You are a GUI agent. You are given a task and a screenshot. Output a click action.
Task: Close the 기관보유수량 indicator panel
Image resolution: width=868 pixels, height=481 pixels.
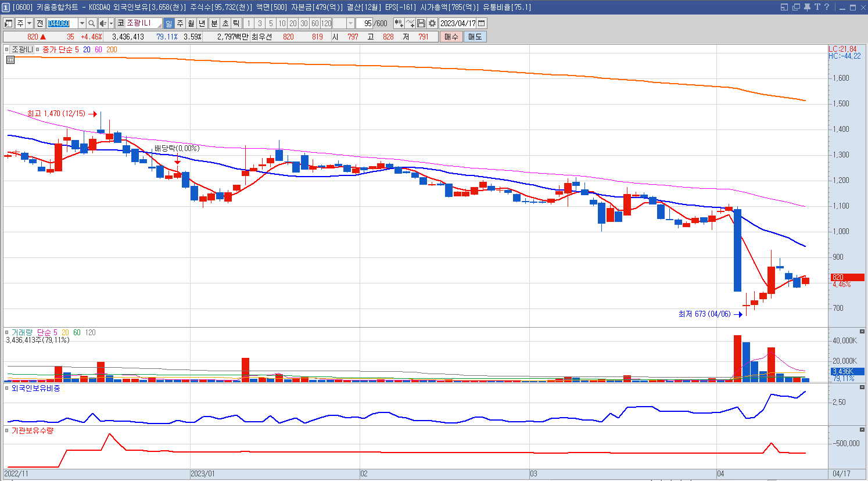tap(862, 429)
